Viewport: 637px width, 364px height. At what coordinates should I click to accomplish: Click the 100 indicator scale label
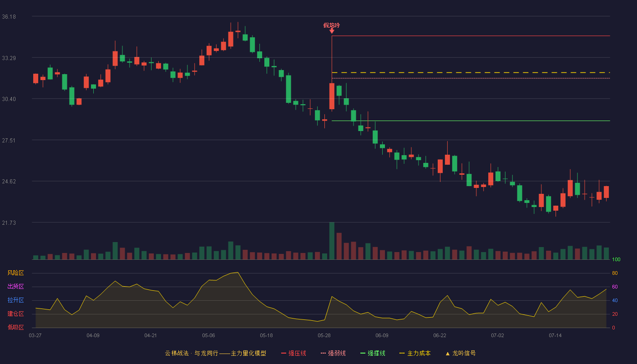click(616, 260)
